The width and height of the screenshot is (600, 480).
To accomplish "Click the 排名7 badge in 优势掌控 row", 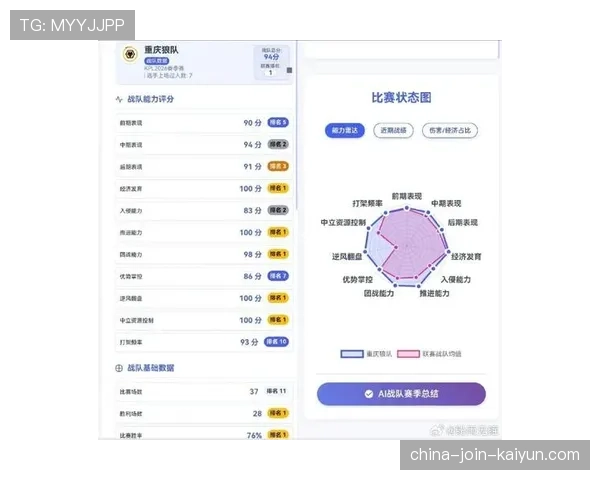I will tap(278, 276).
